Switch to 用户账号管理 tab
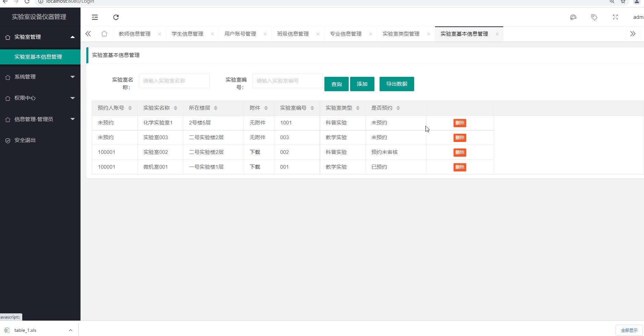Screen dimensions: 644x336 240,34
